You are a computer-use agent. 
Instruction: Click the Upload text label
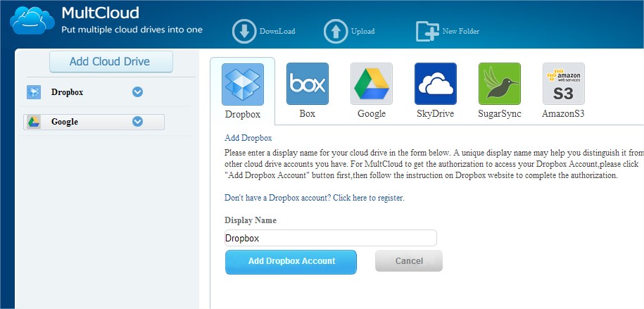(x=362, y=31)
